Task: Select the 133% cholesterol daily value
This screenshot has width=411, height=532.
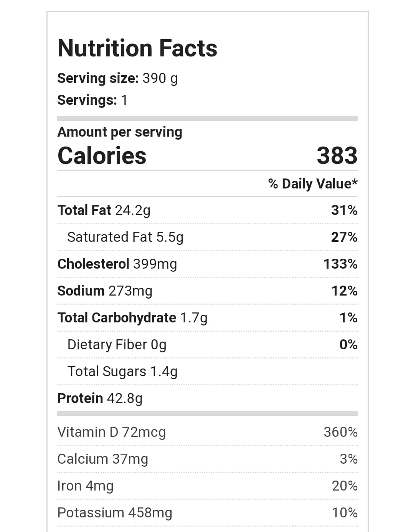Action: 340,264
